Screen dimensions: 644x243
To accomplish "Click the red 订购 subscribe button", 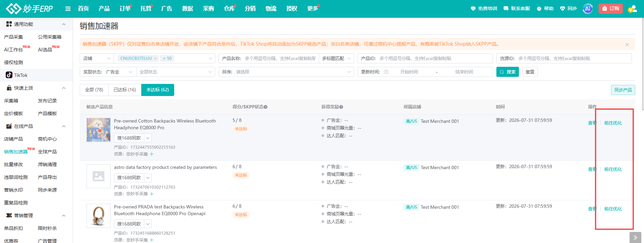I will click(611, 9).
